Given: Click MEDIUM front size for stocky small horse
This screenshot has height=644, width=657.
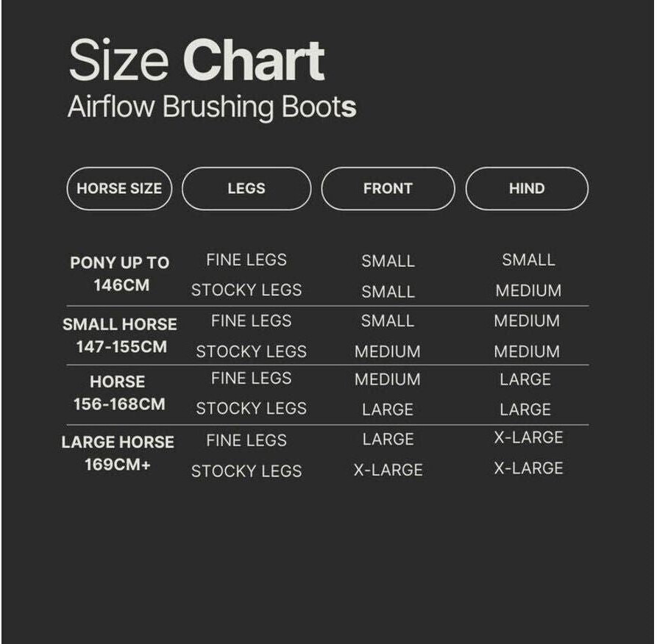Looking at the screenshot, I should tap(388, 352).
